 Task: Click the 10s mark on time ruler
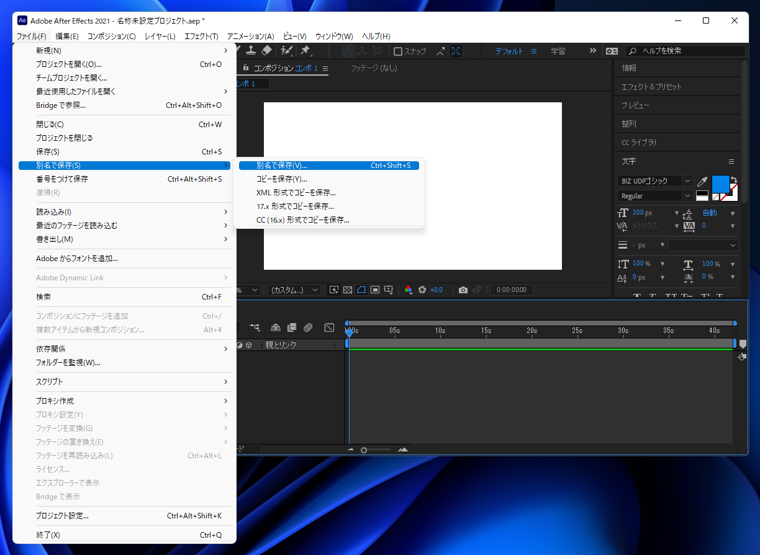pos(440,331)
